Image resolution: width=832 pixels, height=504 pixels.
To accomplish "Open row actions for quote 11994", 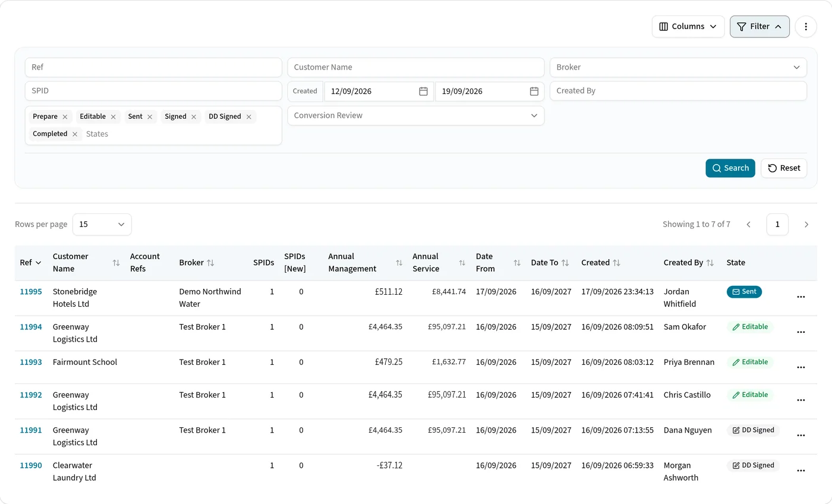I will pyautogui.click(x=801, y=332).
